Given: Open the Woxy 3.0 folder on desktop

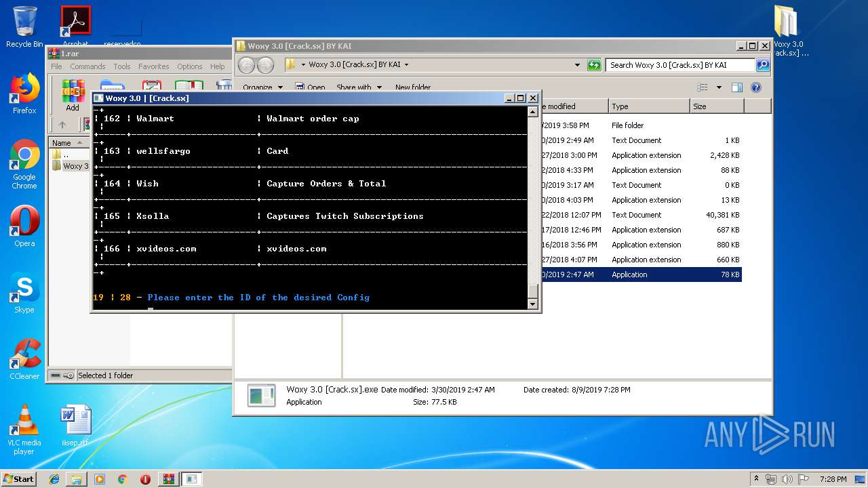Looking at the screenshot, I should (x=787, y=30).
